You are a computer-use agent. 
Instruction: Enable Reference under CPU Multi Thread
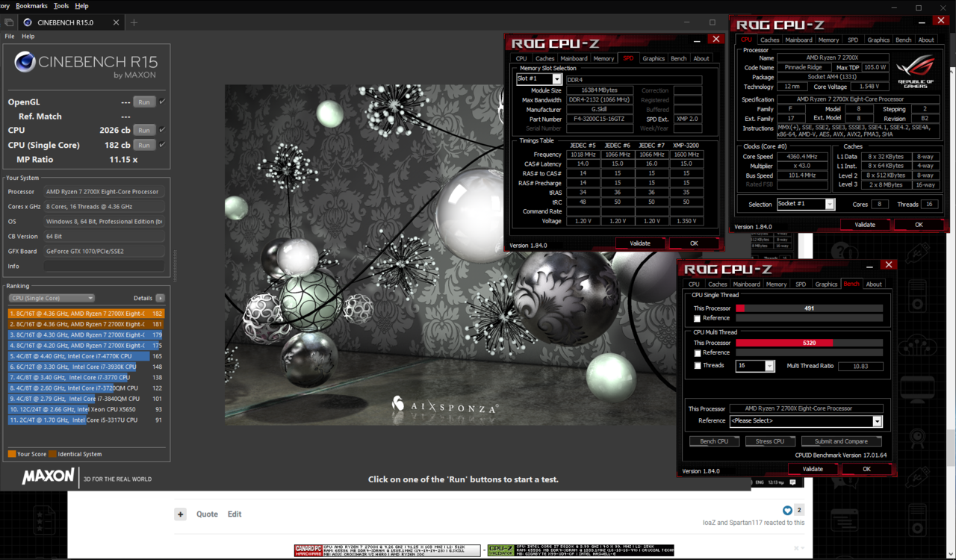(x=697, y=353)
